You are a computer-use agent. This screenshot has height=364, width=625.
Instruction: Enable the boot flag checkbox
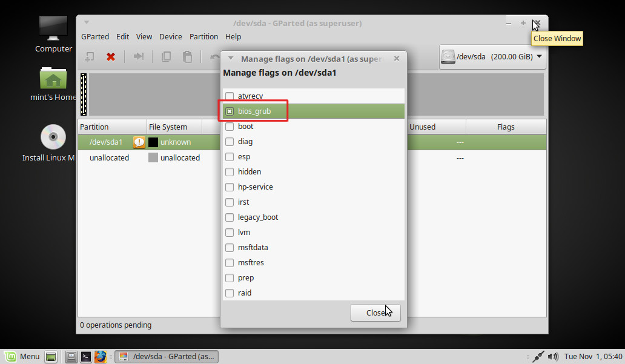[x=230, y=127]
